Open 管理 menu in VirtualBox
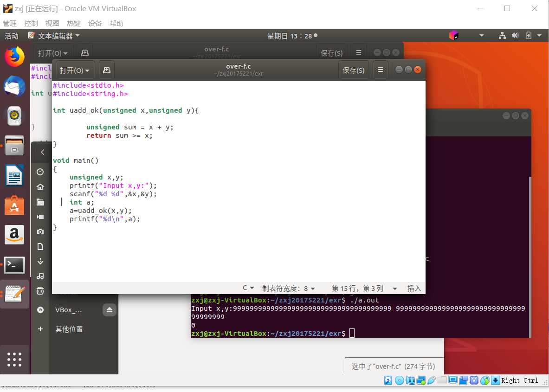The height and width of the screenshot is (392, 549). (10, 24)
